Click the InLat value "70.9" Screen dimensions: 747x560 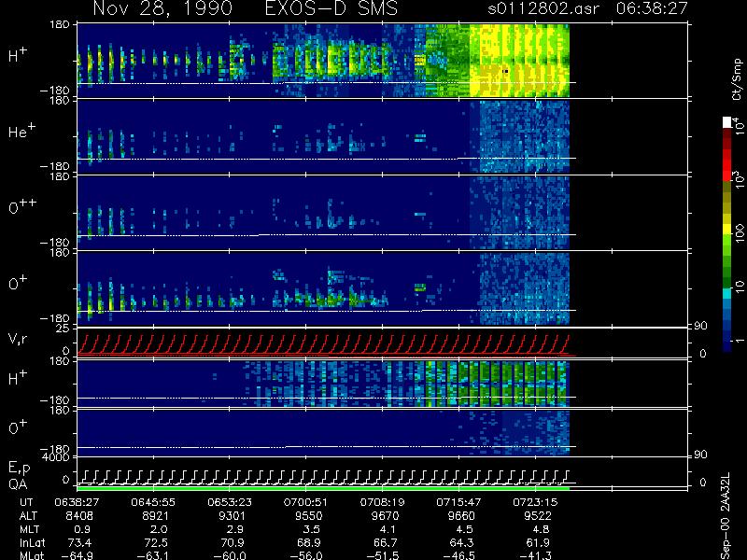pyautogui.click(x=233, y=543)
